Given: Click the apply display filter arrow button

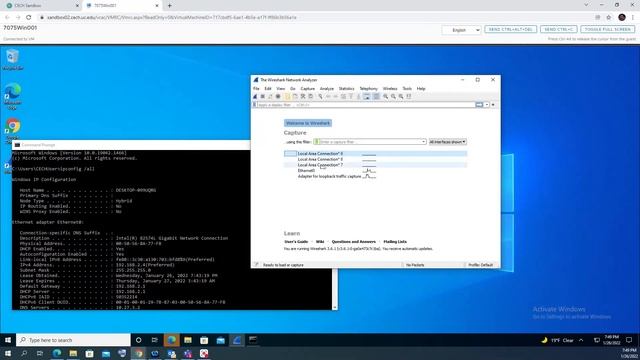Looking at the screenshot, I should click(479, 105).
